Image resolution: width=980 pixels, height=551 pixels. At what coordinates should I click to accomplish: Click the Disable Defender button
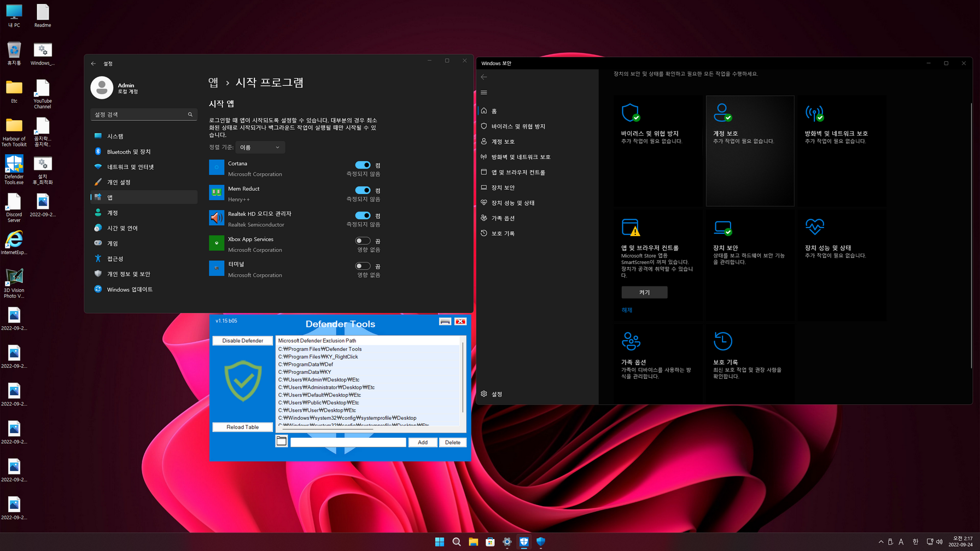tap(243, 341)
